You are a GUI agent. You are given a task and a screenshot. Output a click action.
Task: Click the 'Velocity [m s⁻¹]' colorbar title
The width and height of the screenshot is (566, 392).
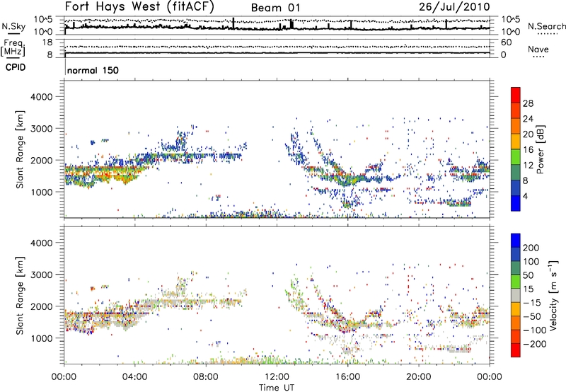(553, 295)
